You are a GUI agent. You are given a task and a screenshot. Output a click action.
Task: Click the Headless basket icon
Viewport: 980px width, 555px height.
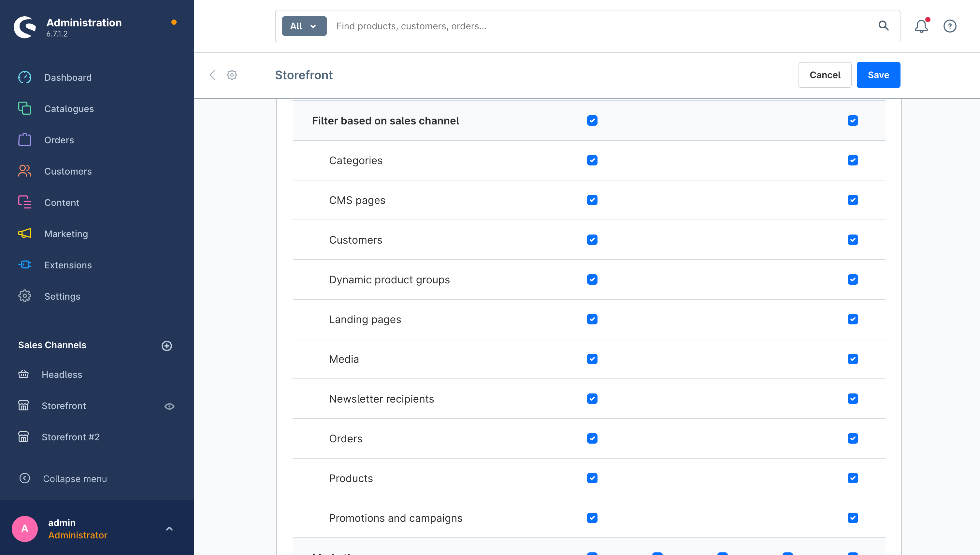point(24,374)
